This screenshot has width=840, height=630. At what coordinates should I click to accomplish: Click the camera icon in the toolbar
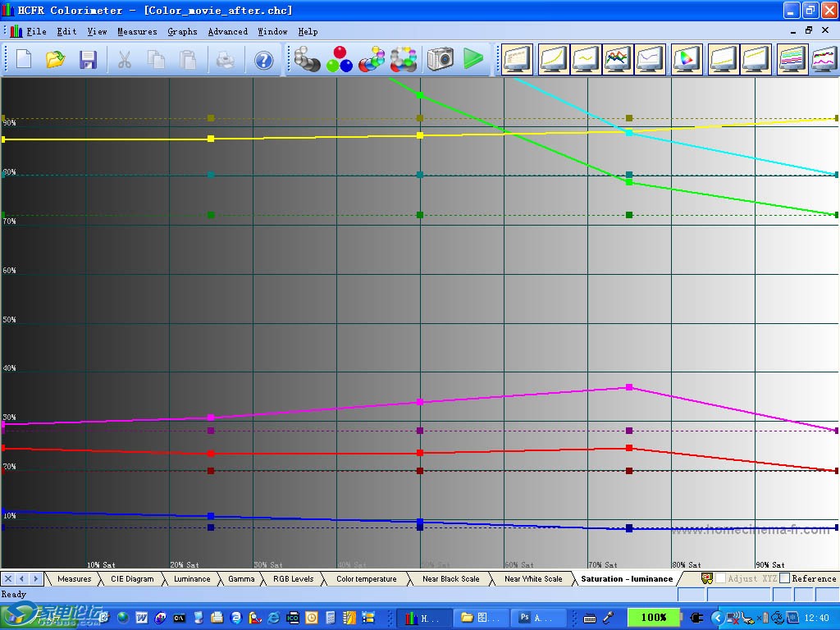point(440,59)
